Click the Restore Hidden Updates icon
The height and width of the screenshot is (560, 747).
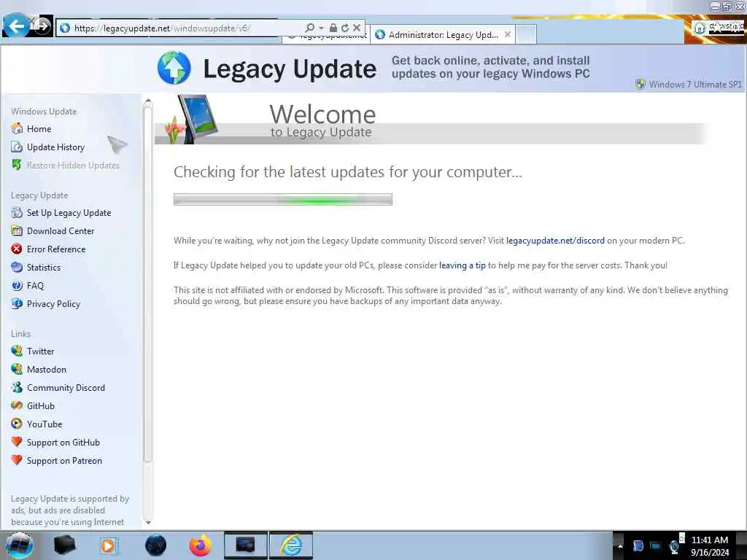pyautogui.click(x=17, y=166)
